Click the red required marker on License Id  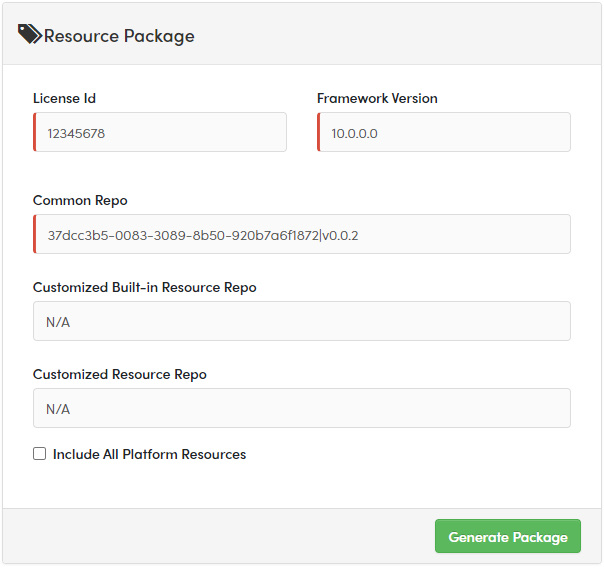click(35, 132)
